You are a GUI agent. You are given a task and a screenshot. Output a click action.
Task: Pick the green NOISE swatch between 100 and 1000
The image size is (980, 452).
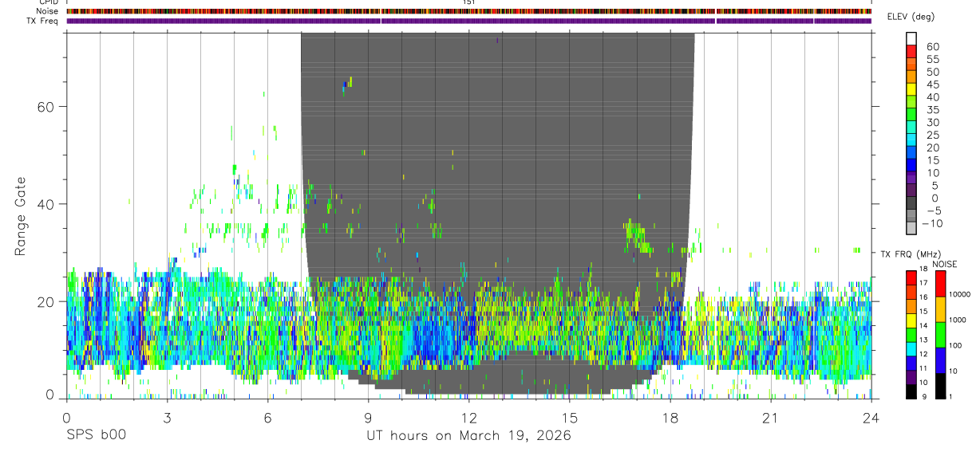click(x=940, y=334)
